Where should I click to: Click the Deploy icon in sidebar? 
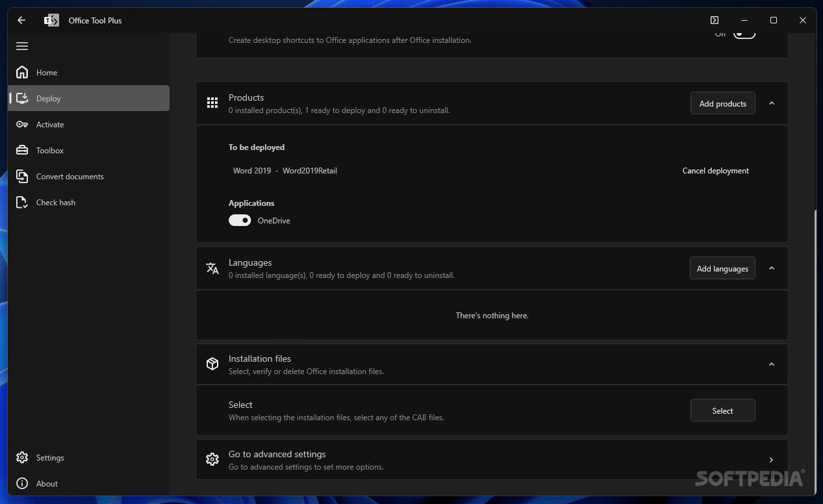pyautogui.click(x=22, y=98)
